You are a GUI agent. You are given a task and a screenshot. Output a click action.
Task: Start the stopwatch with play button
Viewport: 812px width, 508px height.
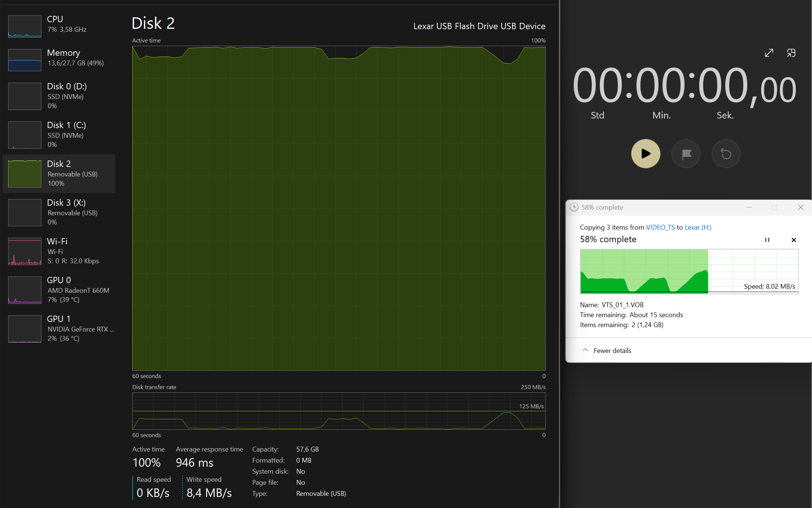pos(645,154)
